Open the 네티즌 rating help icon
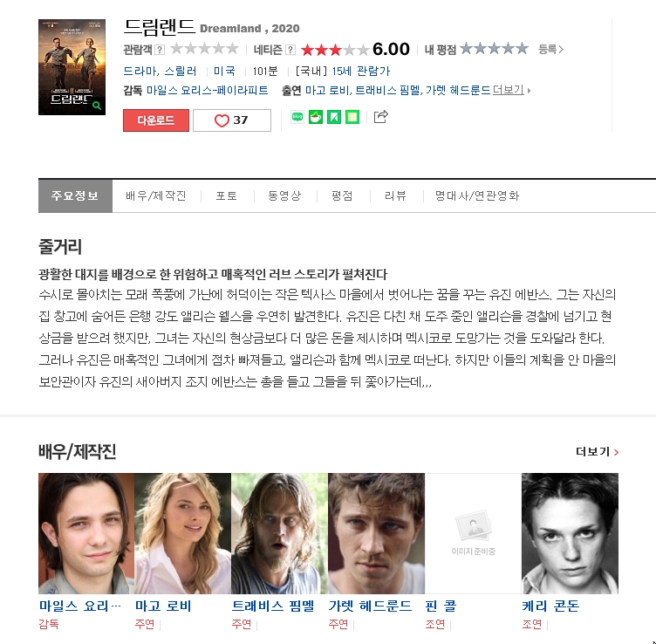 (290, 50)
